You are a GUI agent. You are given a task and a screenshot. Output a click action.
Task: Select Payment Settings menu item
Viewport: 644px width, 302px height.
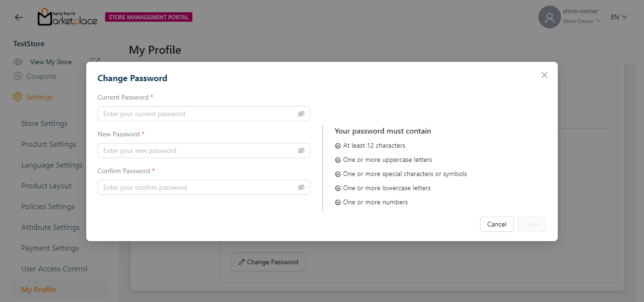tap(50, 248)
